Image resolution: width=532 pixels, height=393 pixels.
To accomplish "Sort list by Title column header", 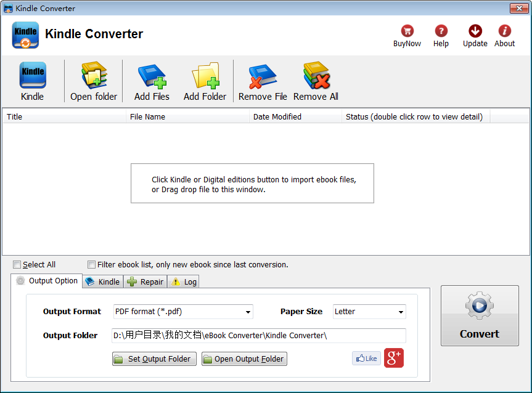I will (x=65, y=116).
